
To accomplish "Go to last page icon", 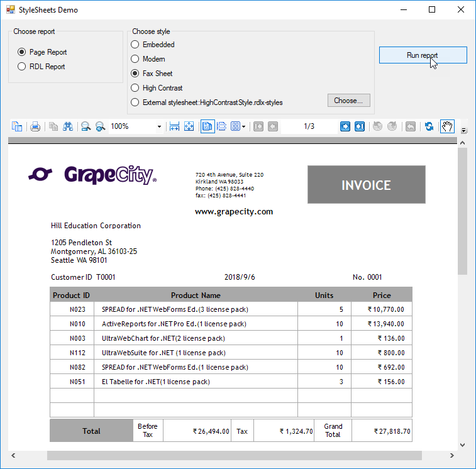I will coord(360,126).
